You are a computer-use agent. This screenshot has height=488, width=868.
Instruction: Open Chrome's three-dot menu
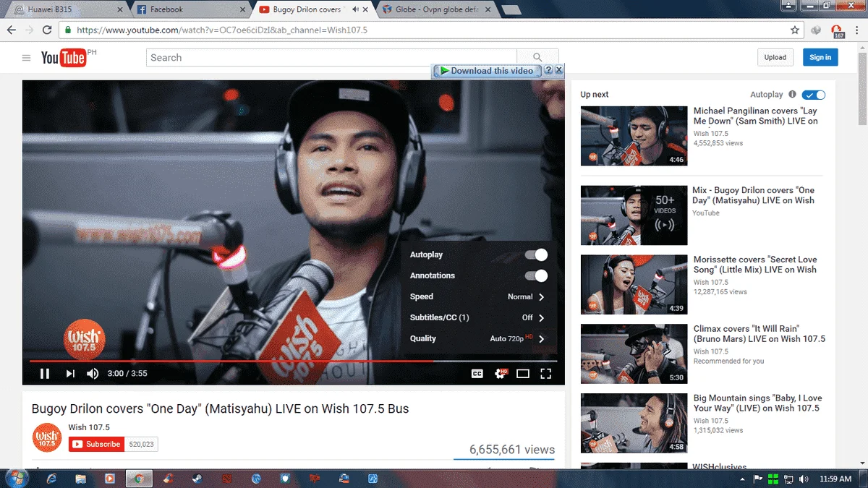[x=856, y=30]
